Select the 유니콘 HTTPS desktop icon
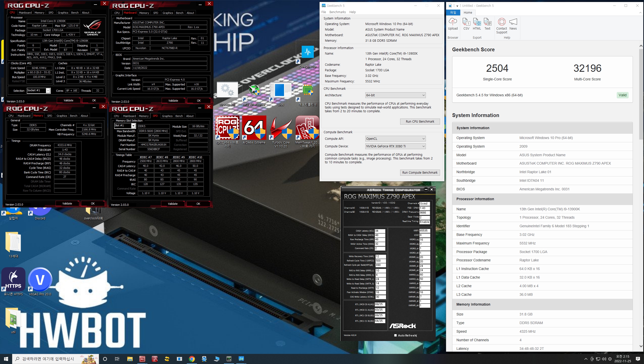The width and height of the screenshot is (644, 364). pyautogui.click(x=13, y=282)
